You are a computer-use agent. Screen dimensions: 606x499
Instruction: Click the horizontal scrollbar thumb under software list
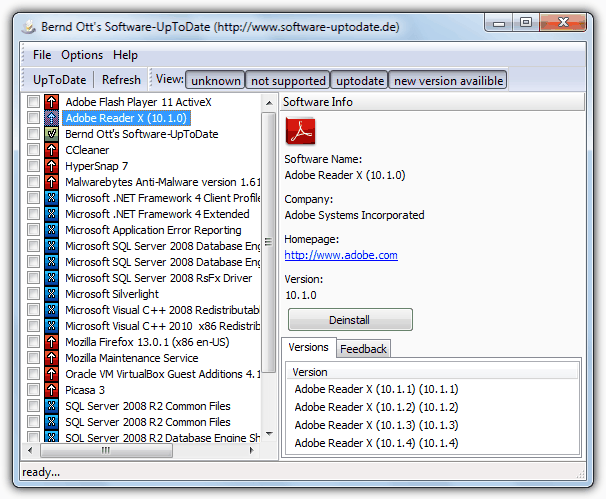click(107, 450)
